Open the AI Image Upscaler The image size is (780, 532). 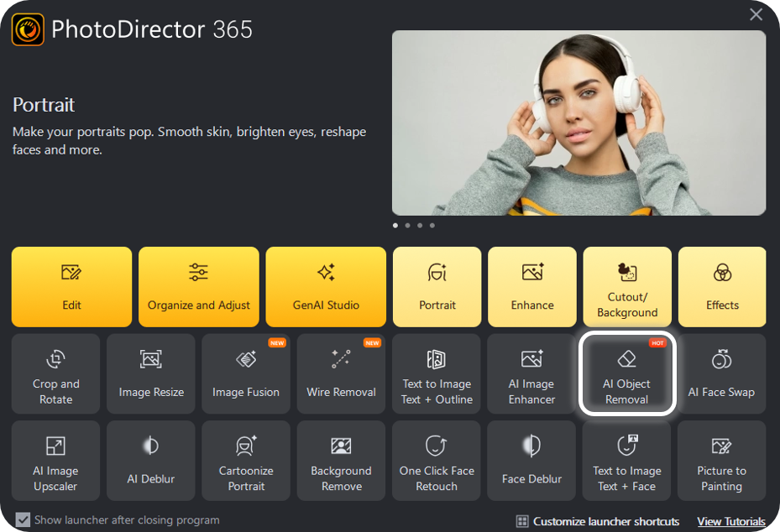(55, 461)
